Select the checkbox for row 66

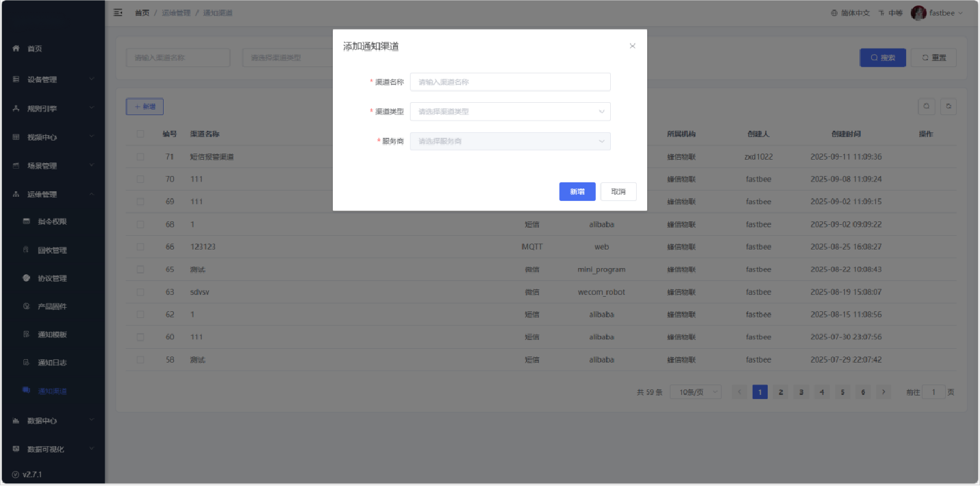click(x=140, y=247)
